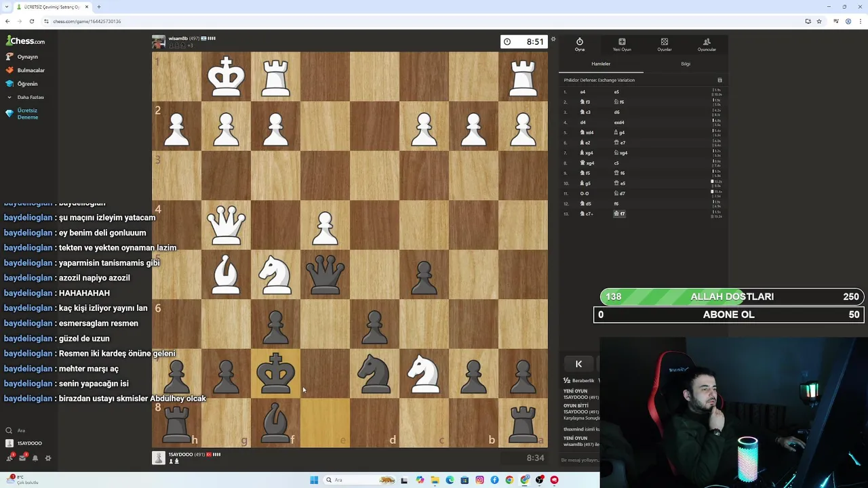Open Copilot from the taskbar
Viewport: 868px width, 488px height.
(x=420, y=480)
